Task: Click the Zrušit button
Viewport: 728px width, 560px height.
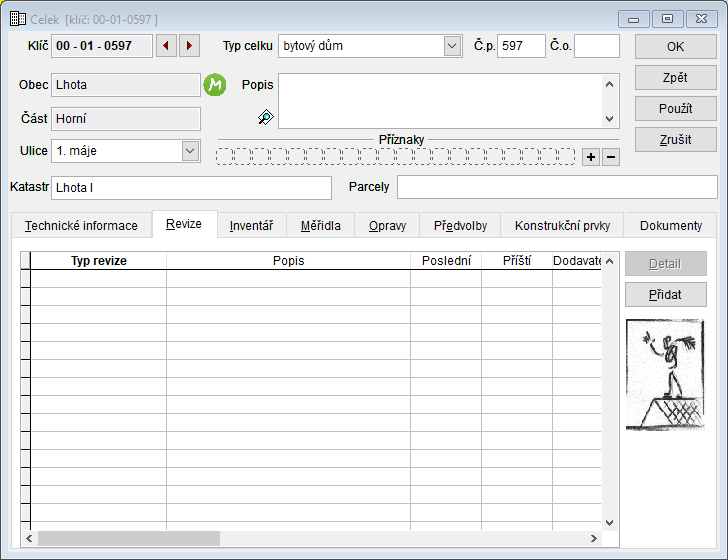Action: pos(675,139)
